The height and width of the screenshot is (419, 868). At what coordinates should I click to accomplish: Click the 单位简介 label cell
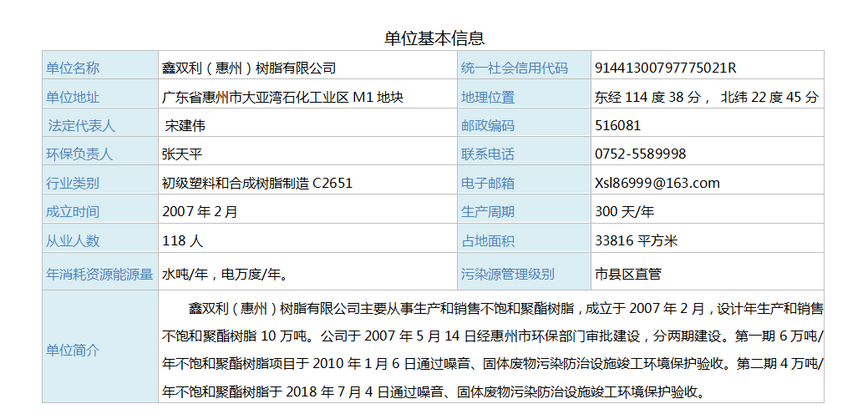pos(73,350)
